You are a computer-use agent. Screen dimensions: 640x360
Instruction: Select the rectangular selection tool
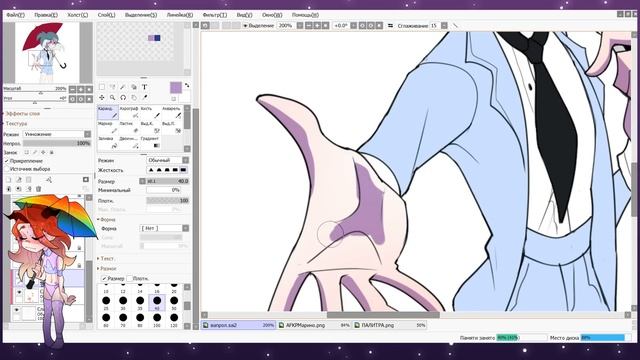[102, 87]
